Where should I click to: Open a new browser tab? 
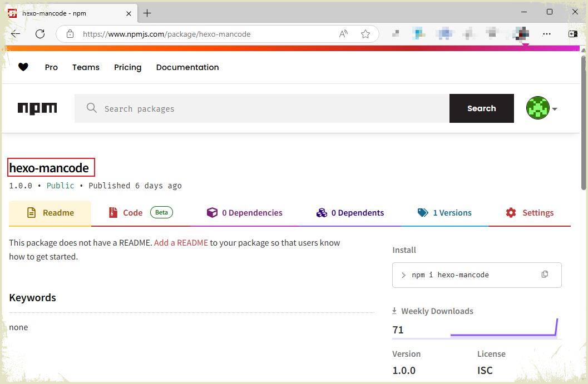pyautogui.click(x=147, y=13)
